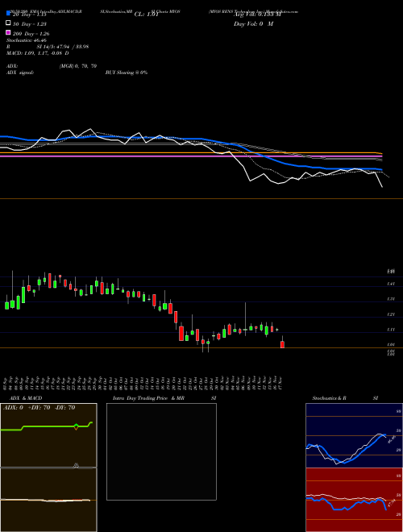
Task: Click the 'Avg Vol: 0.133 M' text
Action: click(x=258, y=15)
